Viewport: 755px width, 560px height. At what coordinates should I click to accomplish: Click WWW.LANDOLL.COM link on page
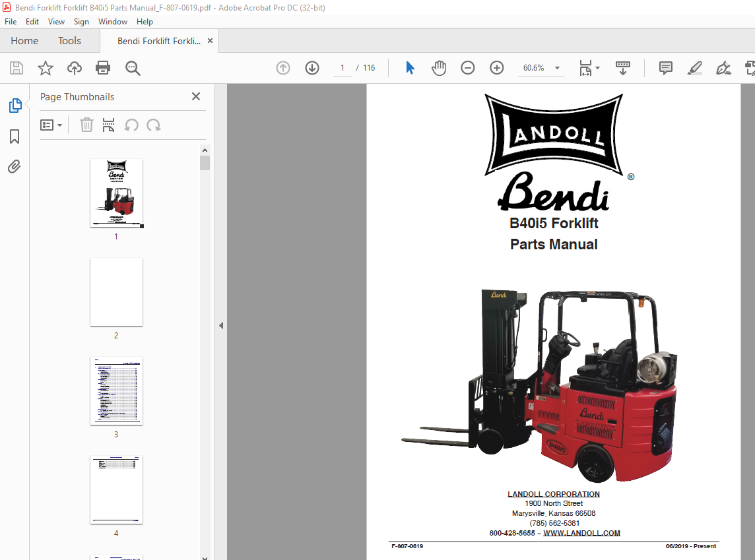pos(581,533)
